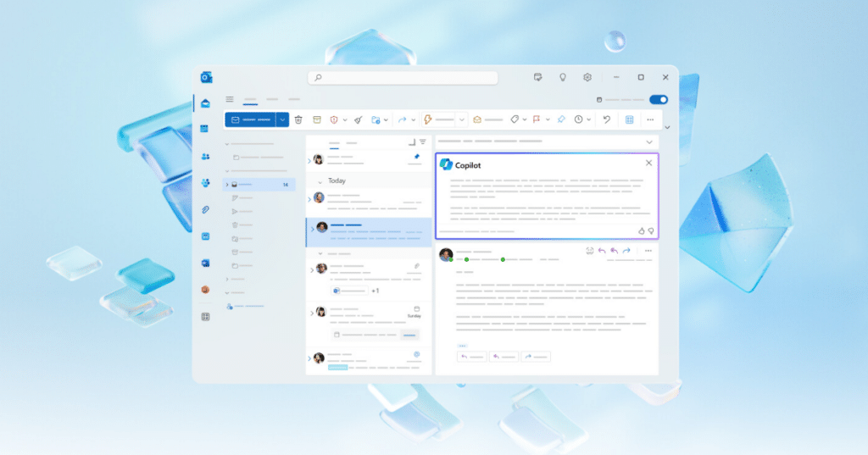Click the trash Delete icon in the toolbar
Image resolution: width=868 pixels, height=455 pixels.
point(298,120)
